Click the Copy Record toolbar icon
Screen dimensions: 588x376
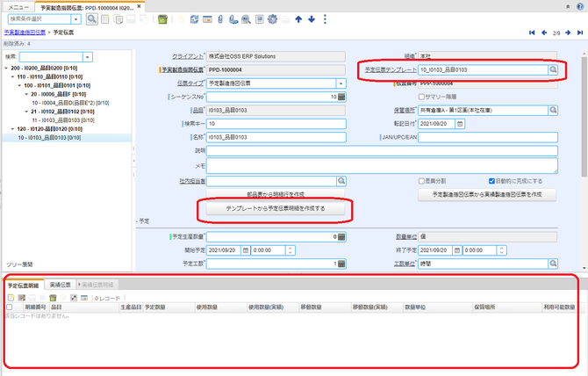[x=118, y=19]
